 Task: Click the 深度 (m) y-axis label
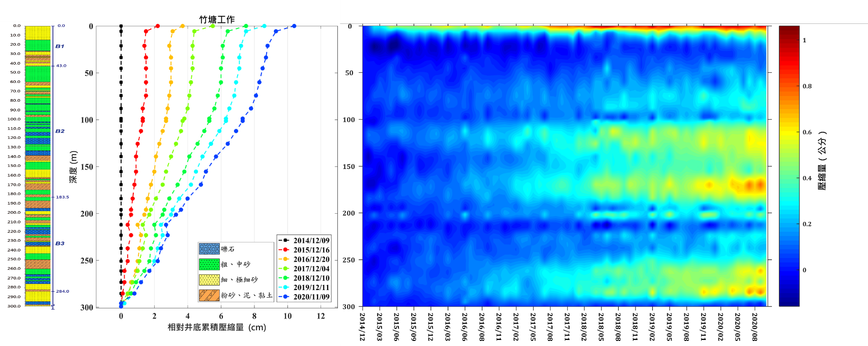click(74, 167)
